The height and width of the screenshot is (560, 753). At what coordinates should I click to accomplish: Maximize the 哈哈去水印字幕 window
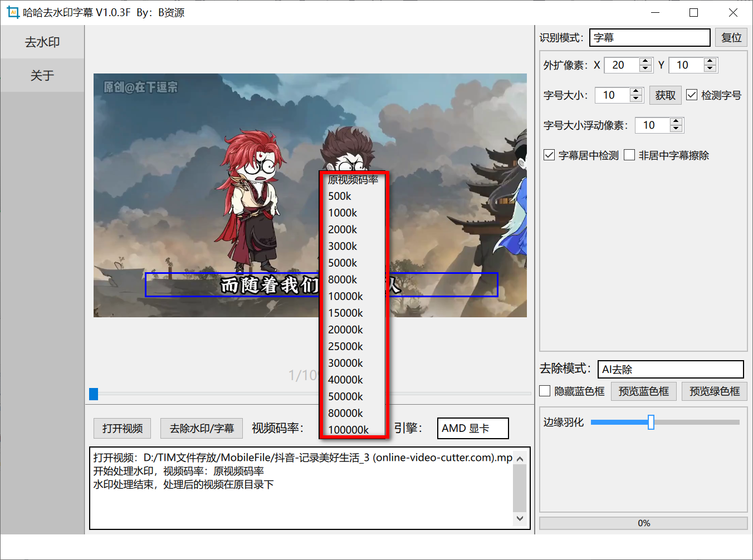(x=693, y=12)
